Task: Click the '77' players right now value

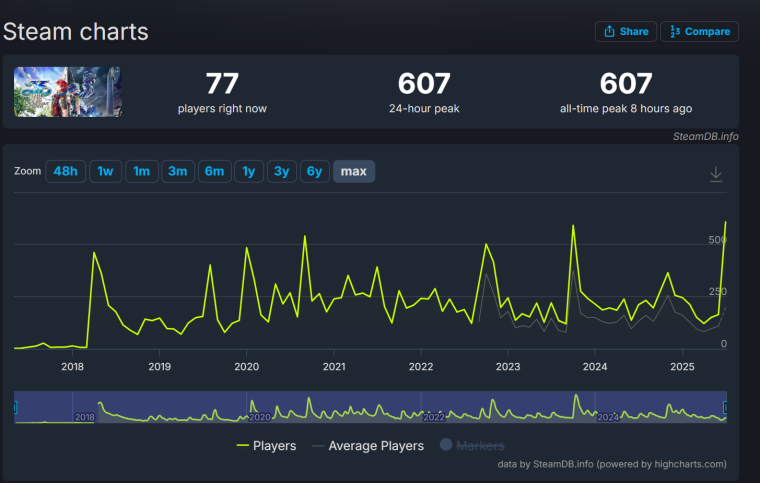Action: point(222,83)
